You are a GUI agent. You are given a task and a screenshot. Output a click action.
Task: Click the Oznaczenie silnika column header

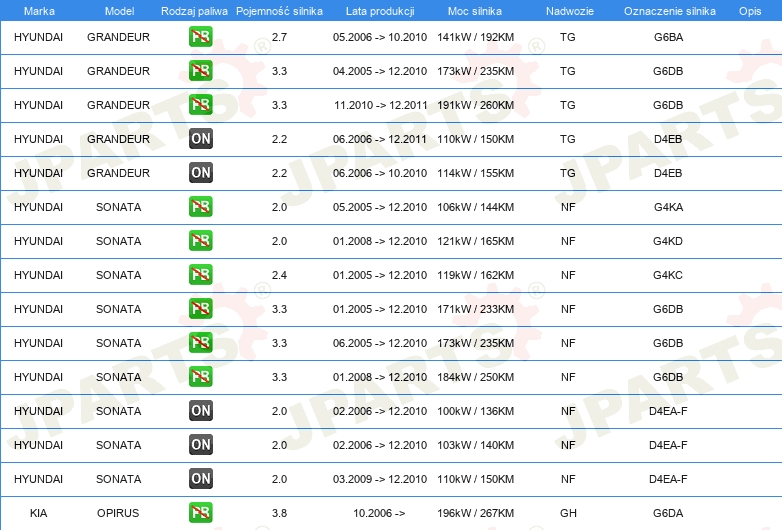click(669, 11)
